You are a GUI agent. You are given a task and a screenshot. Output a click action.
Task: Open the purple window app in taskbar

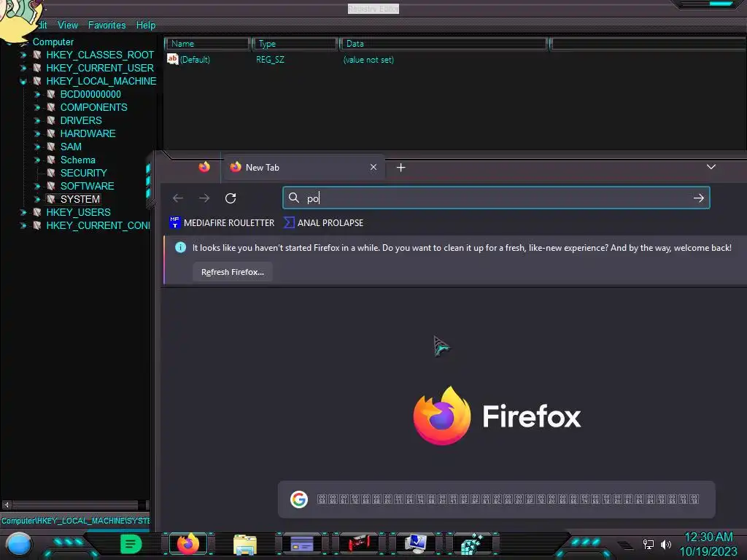(302, 544)
